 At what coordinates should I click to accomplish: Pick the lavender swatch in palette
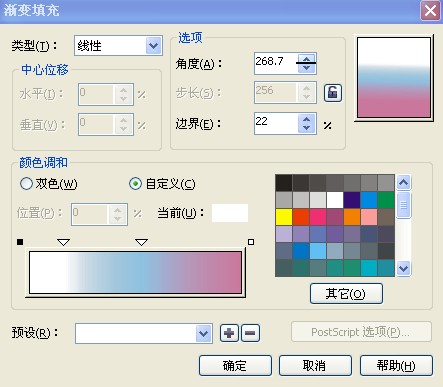[284, 234]
